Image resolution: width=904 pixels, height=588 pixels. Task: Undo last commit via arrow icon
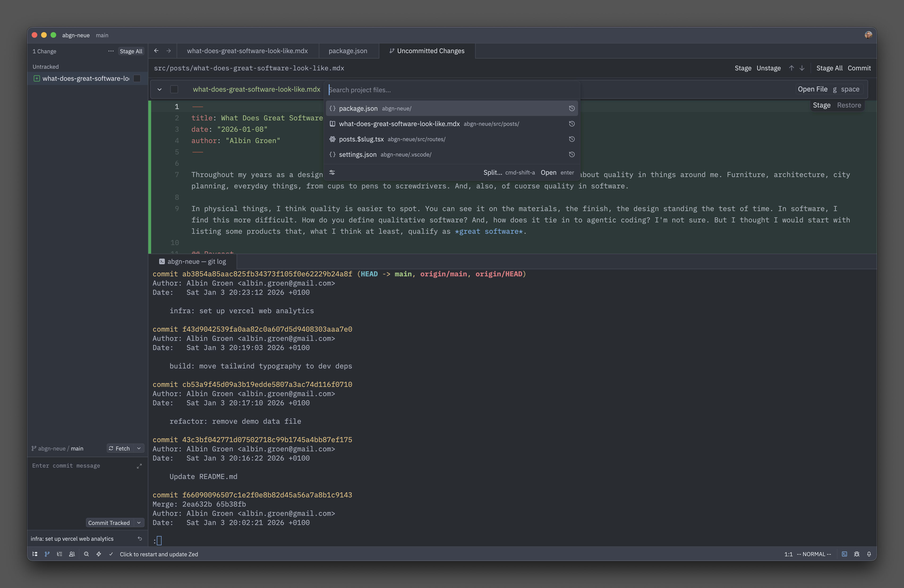pyautogui.click(x=140, y=539)
